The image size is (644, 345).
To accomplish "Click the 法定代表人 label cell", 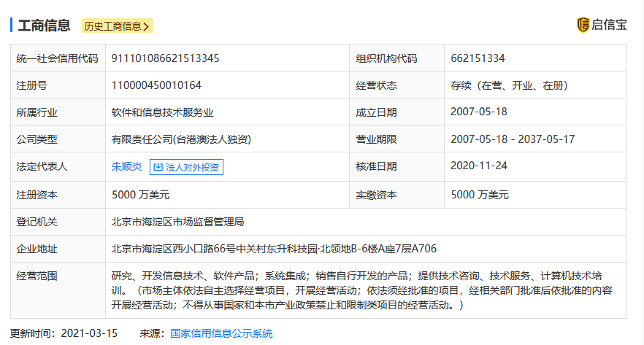I will (58, 167).
